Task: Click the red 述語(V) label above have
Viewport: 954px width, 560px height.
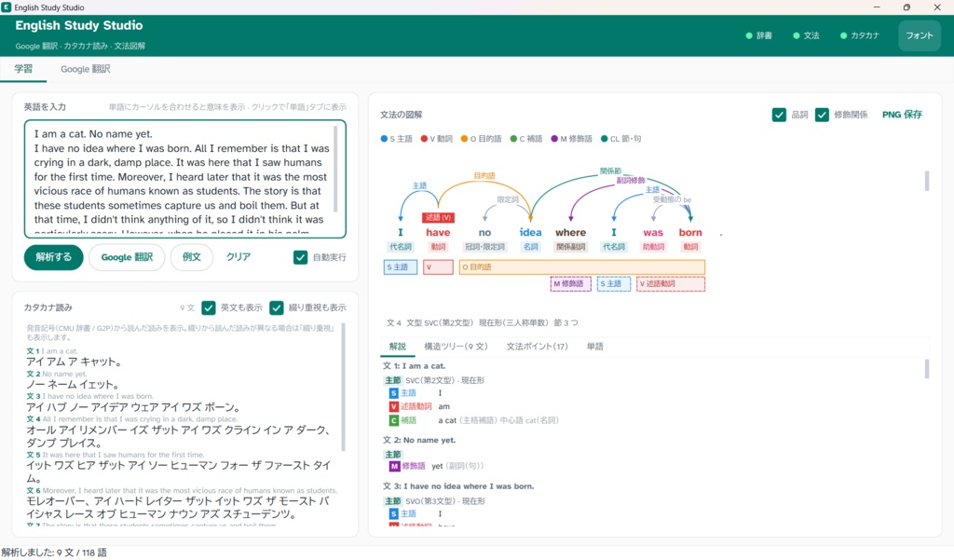Action: [x=438, y=217]
